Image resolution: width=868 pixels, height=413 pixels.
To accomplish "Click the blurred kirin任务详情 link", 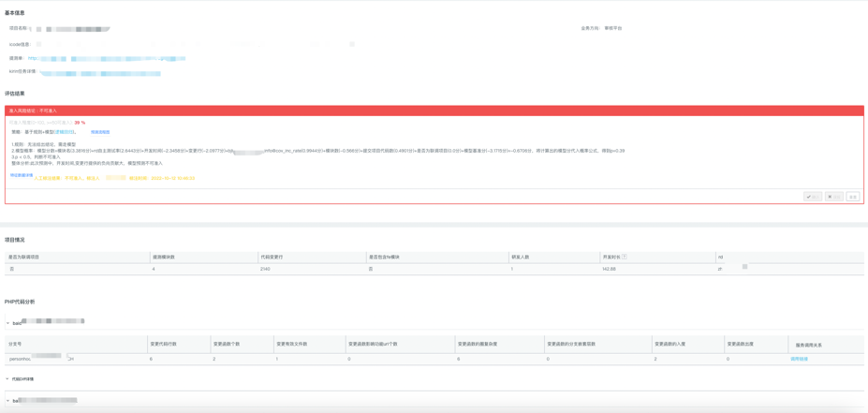I will pyautogui.click(x=99, y=72).
